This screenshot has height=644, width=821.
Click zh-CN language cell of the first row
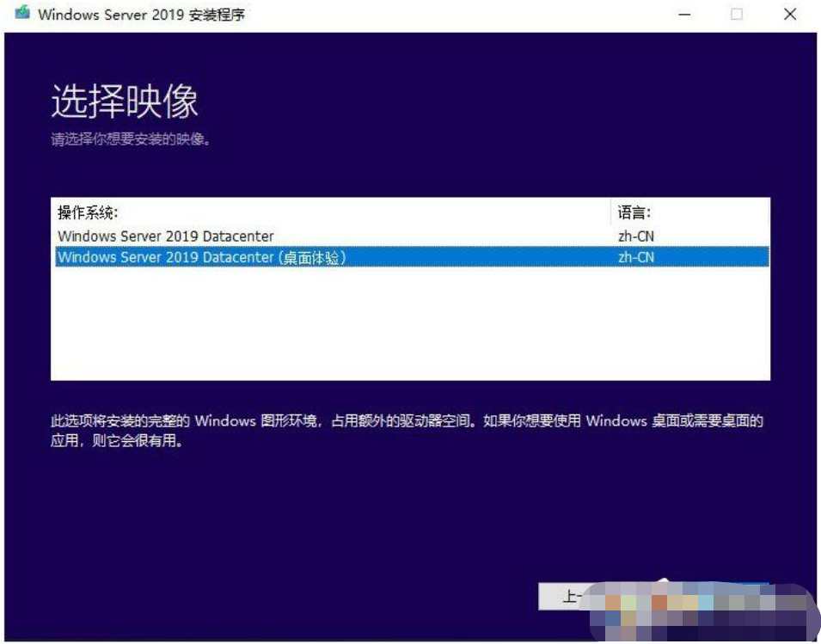pyautogui.click(x=636, y=236)
